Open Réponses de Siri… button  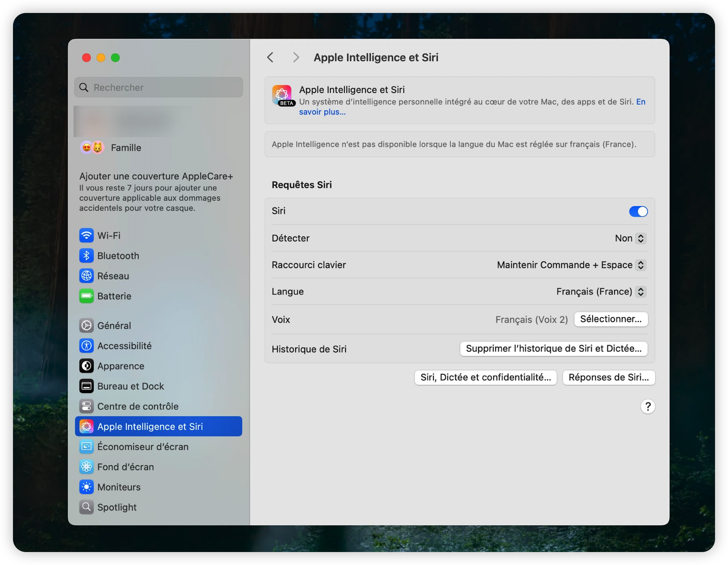[608, 378]
